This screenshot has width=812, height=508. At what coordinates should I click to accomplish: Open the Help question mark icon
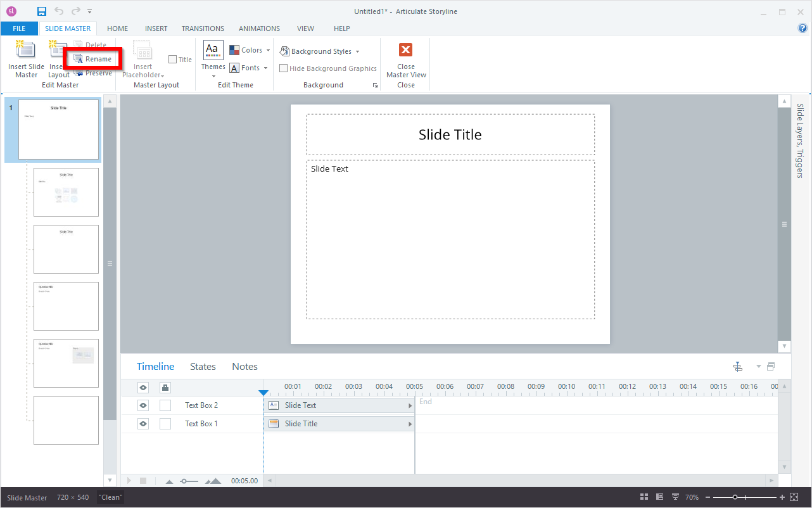click(x=802, y=29)
